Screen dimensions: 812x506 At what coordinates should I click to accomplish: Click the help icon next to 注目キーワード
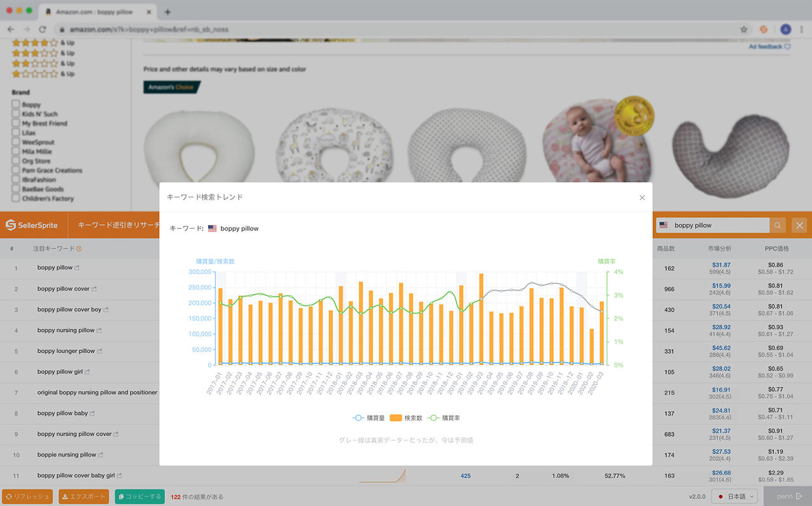(x=79, y=249)
